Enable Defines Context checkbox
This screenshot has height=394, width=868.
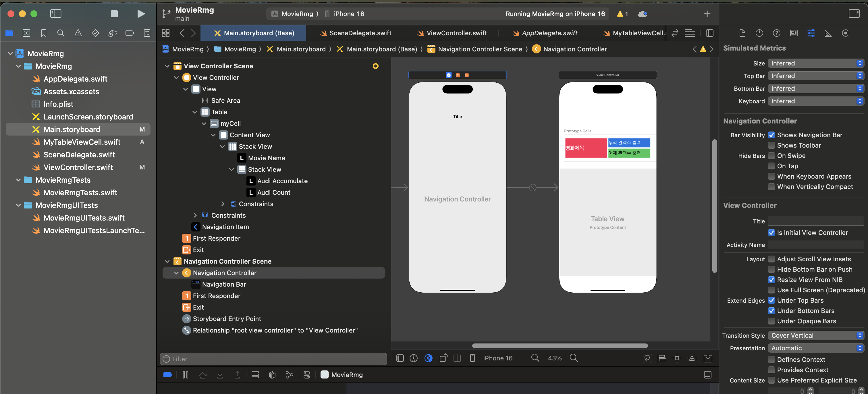tap(771, 360)
